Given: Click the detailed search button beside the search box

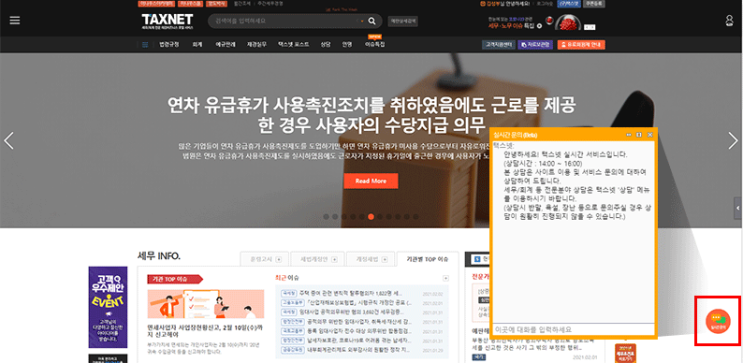Looking at the screenshot, I should click(x=403, y=21).
